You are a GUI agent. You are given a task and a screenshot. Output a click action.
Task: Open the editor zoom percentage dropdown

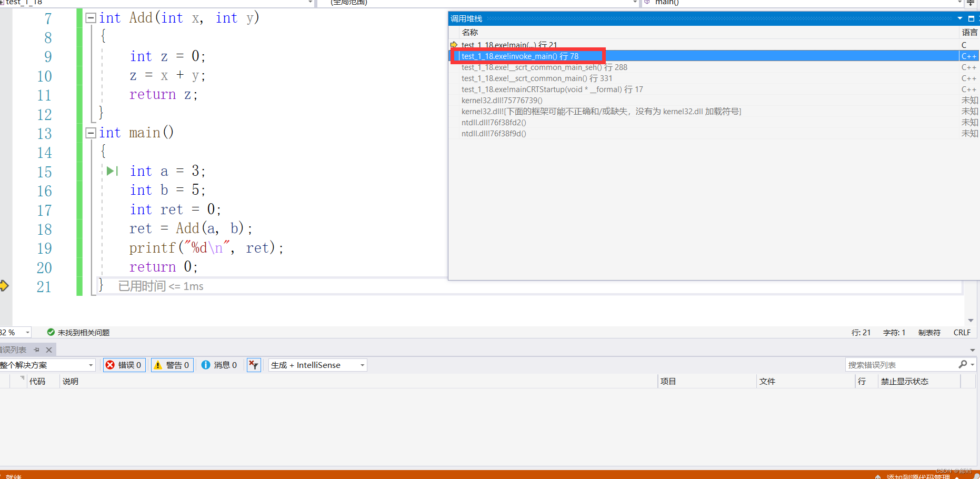[28, 332]
